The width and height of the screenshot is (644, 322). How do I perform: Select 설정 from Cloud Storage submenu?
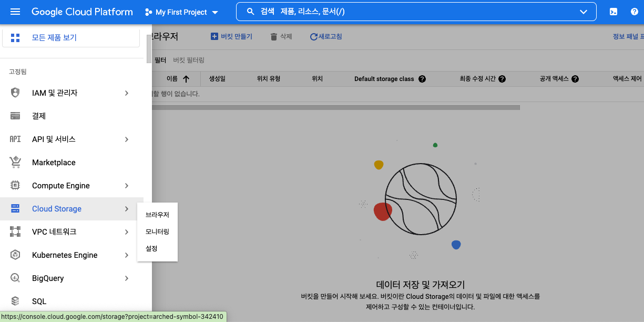pos(157,248)
